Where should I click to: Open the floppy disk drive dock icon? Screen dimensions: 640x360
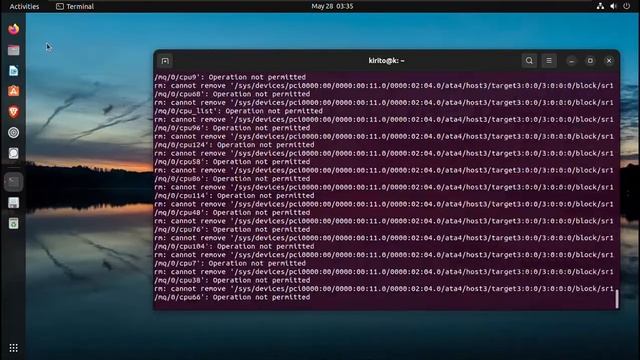pos(13,203)
